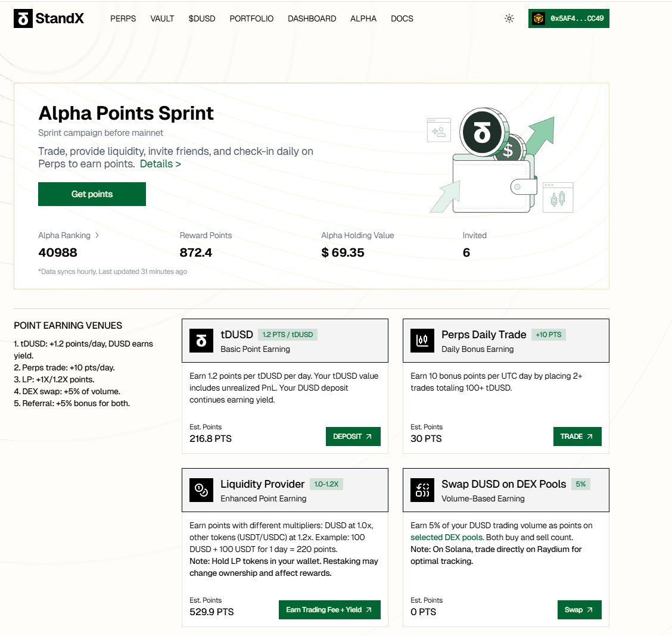The height and width of the screenshot is (636, 672).
Task: Click the Perps Daily Trade candlestick icon
Action: click(422, 341)
